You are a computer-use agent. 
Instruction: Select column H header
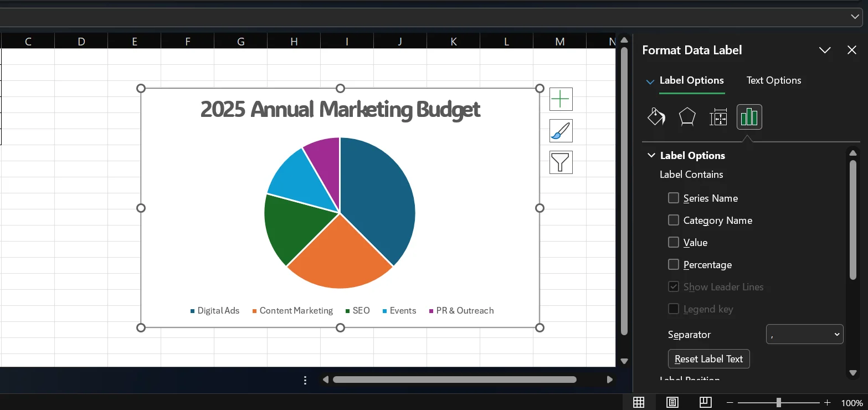[x=294, y=41]
